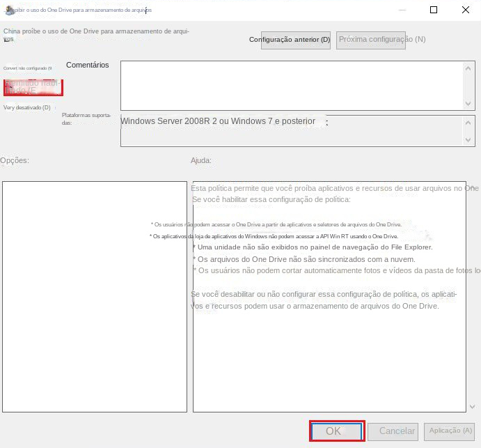Image resolution: width=481 pixels, height=448 pixels.
Task: Click the empty Opções panel
Action: 95,297
